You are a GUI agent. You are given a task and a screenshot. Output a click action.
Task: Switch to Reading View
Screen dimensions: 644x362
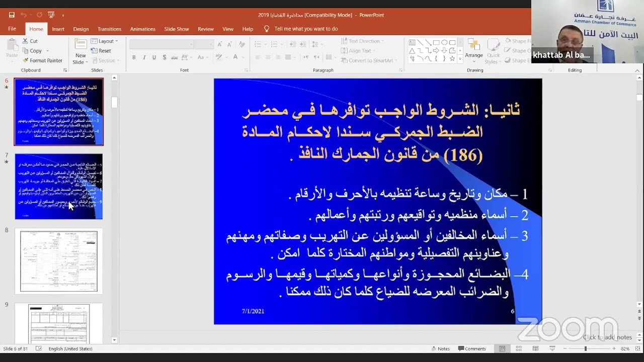point(535,348)
